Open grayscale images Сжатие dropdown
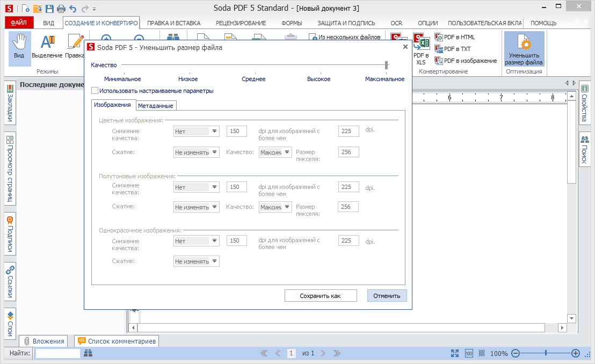Image resolution: width=595 pixels, height=364 pixels. tap(196, 207)
